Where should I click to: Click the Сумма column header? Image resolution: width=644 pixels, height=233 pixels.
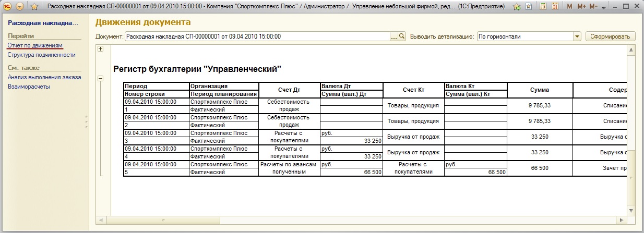tap(539, 90)
